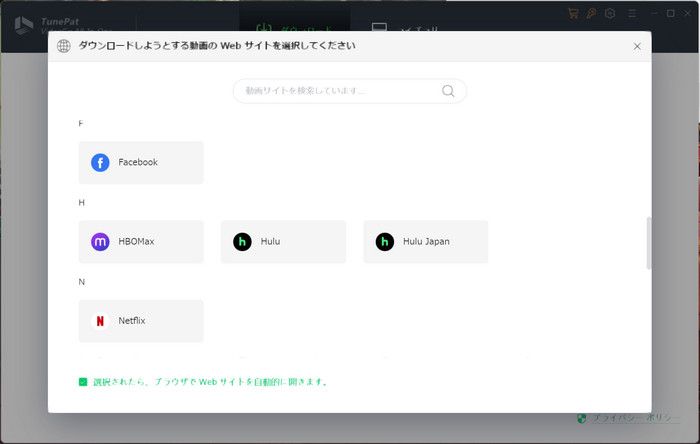This screenshot has height=444, width=700.
Task: Open the privacy policy link
Action: [x=636, y=418]
